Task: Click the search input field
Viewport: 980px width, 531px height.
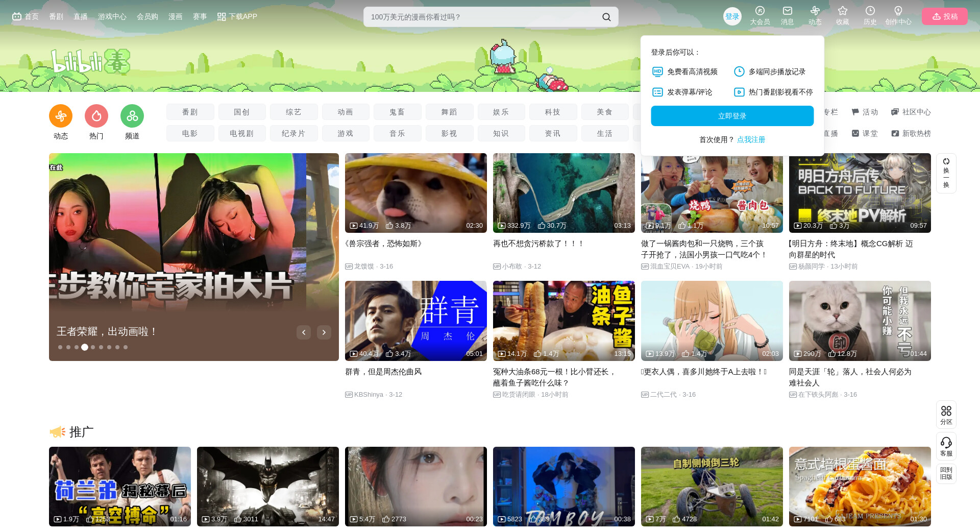Action: click(x=480, y=17)
